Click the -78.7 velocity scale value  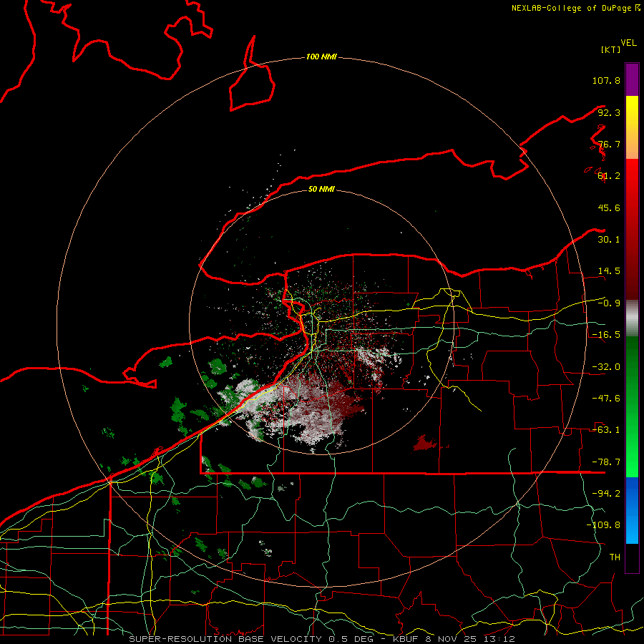coord(606,462)
